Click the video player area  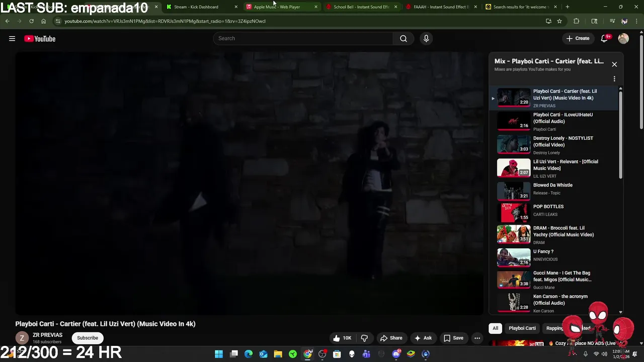click(x=249, y=184)
